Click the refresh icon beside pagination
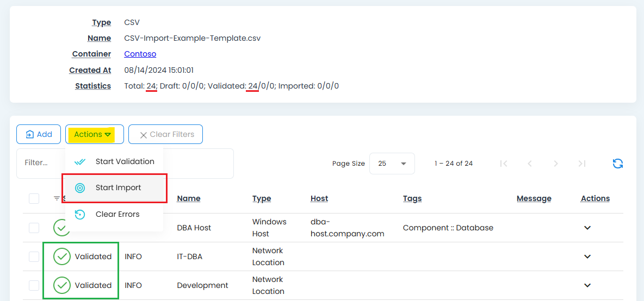This screenshot has width=644, height=301. [x=617, y=164]
